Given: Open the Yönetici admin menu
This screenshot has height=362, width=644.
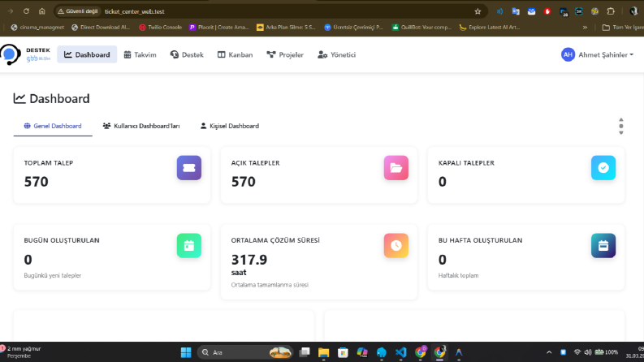Looking at the screenshot, I should 337,54.
